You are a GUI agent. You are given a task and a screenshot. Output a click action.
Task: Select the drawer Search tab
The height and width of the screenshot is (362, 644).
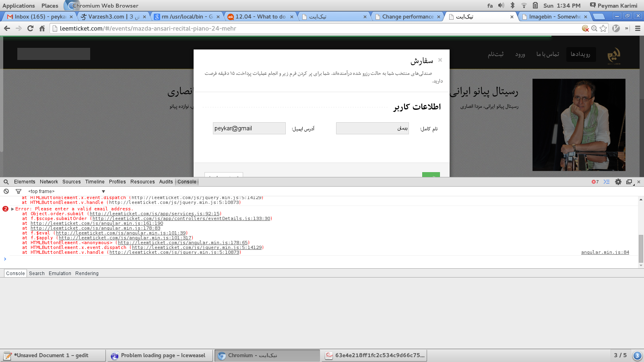point(37,274)
